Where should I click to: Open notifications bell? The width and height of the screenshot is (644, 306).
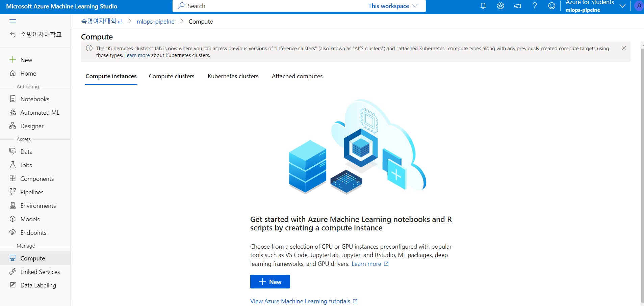[x=483, y=6]
